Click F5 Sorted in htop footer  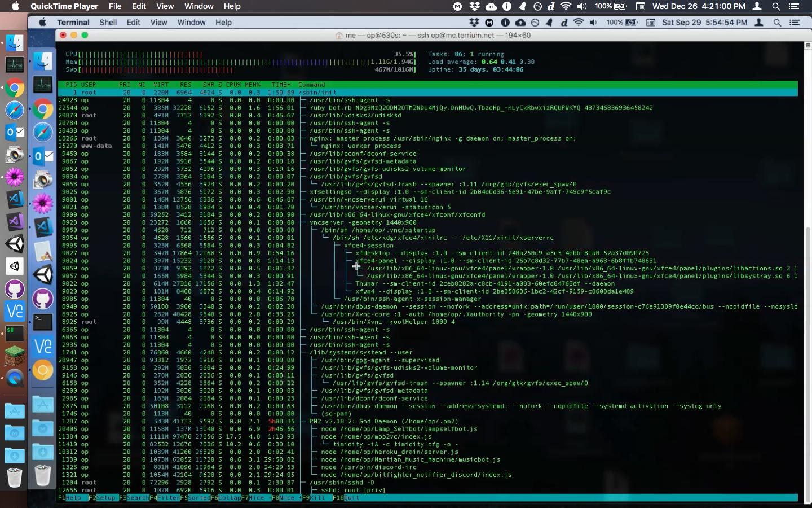point(195,498)
